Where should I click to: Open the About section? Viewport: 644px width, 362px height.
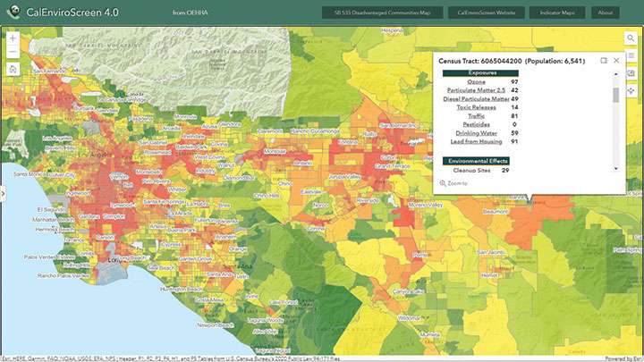point(605,13)
